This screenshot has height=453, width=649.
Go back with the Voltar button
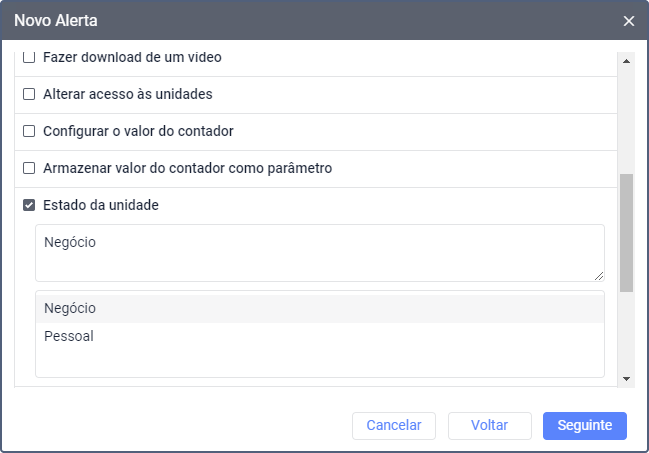489,425
